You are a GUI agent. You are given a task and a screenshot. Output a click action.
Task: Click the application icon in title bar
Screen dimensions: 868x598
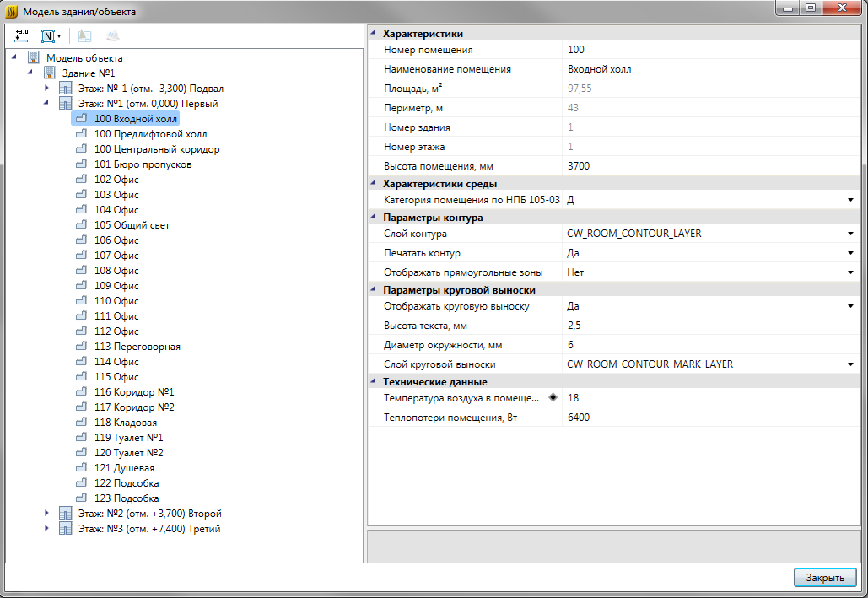pos(11,11)
